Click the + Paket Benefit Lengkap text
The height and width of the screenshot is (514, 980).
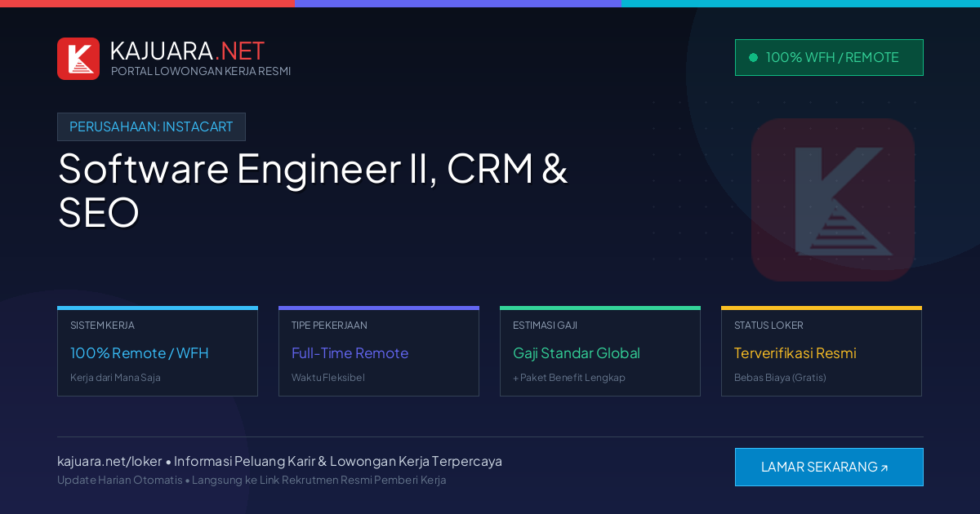click(569, 378)
